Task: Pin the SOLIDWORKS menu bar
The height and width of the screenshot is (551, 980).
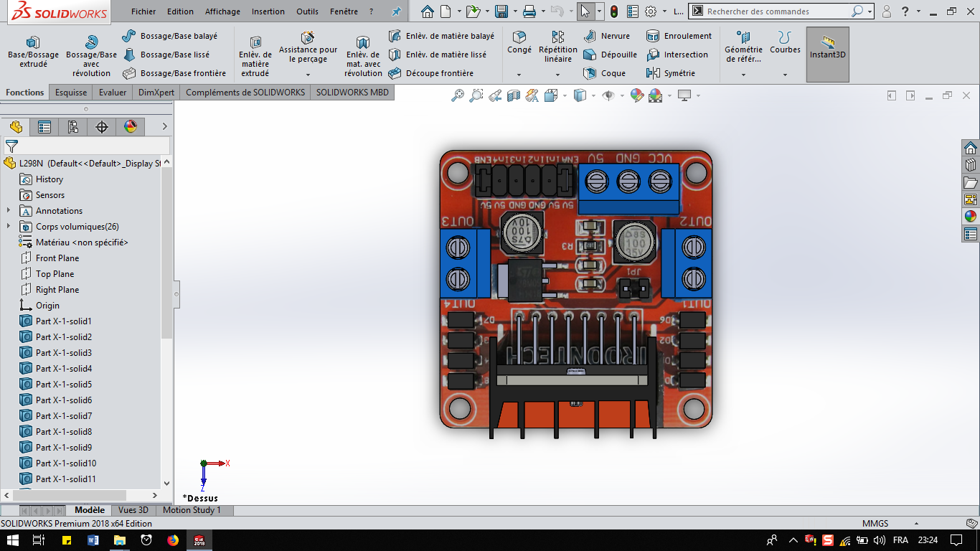Action: click(x=396, y=12)
